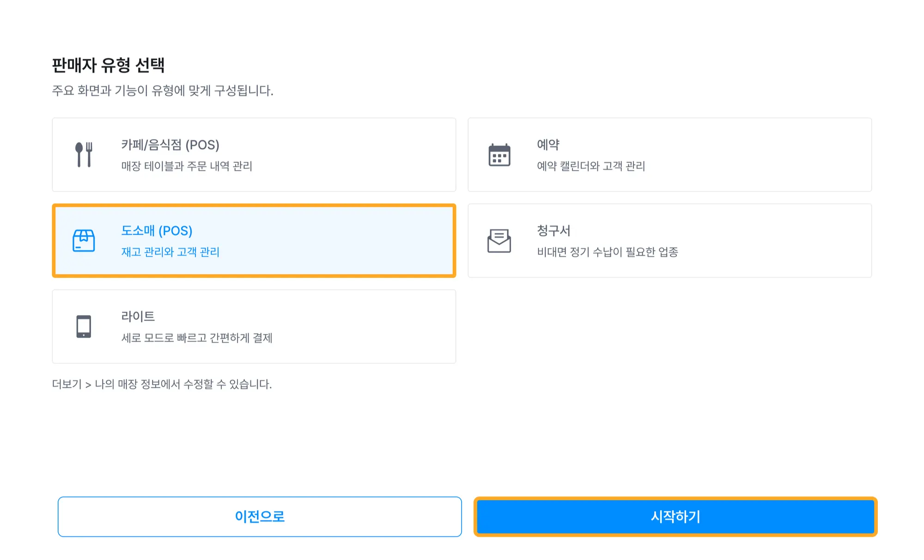Go back with the 이전으로 button
This screenshot has height=560, width=924.
click(260, 517)
